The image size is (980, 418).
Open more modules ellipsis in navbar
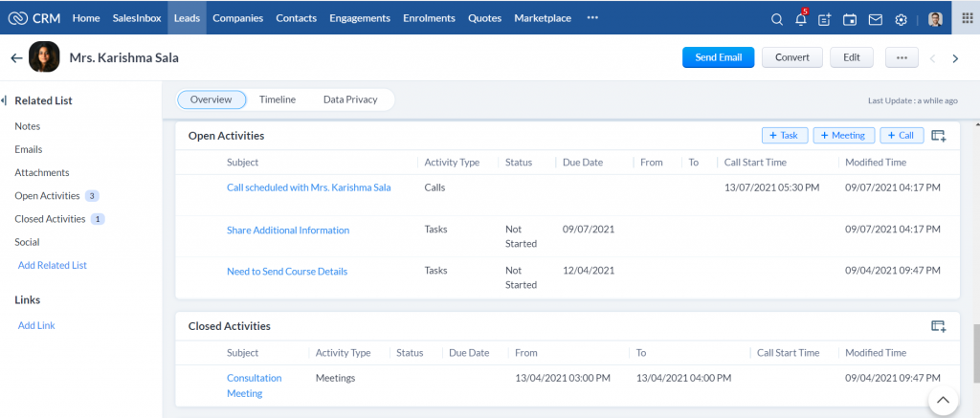pos(592,18)
